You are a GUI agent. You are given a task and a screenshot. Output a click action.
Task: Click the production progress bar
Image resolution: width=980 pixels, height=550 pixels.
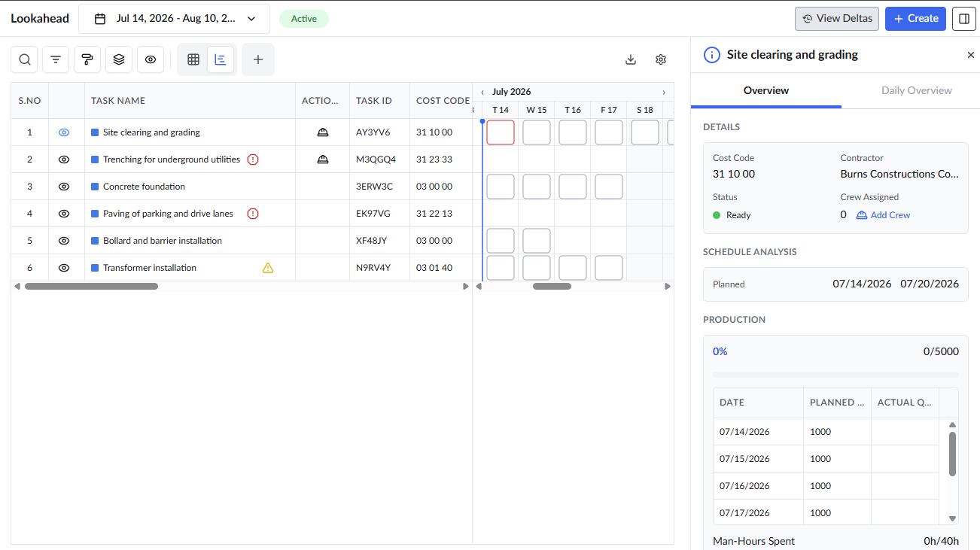click(835, 375)
